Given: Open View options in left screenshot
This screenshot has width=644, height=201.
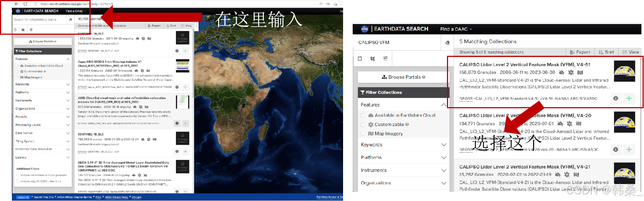Looking at the screenshot, I should point(186,26).
